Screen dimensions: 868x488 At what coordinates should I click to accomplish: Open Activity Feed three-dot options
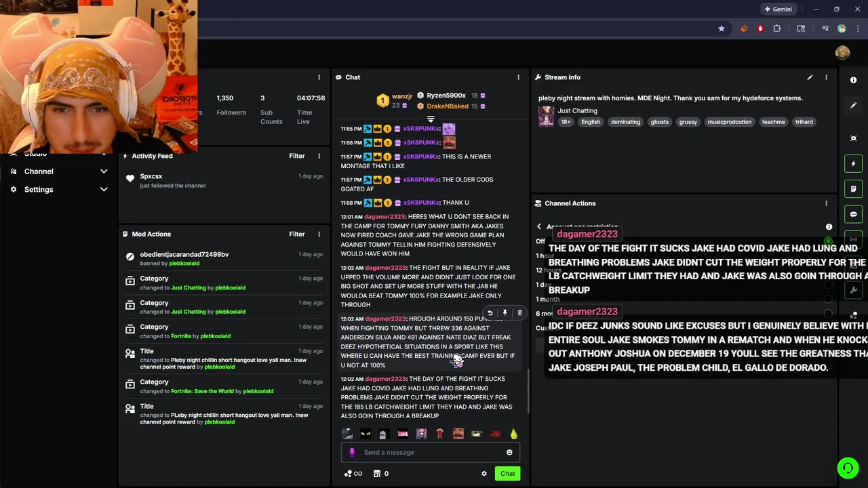pyautogui.click(x=319, y=156)
